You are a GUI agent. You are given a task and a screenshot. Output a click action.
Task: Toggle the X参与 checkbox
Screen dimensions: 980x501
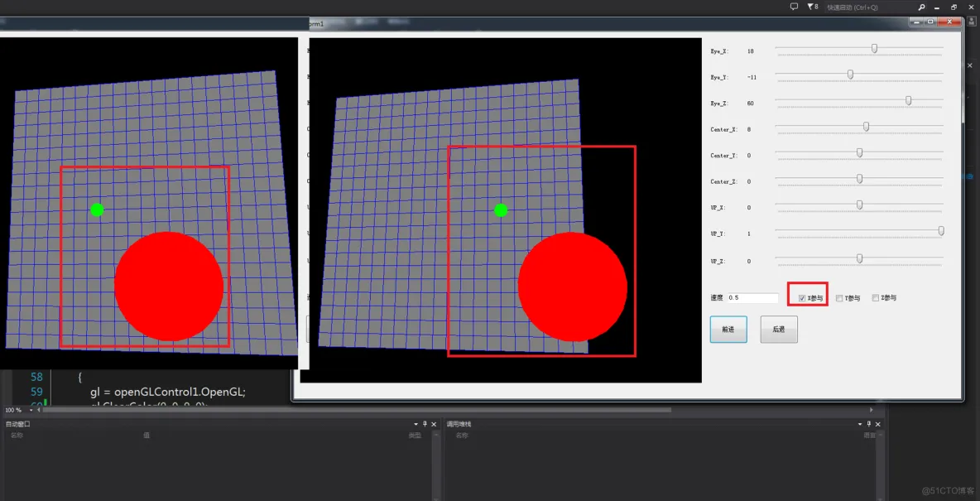point(802,298)
